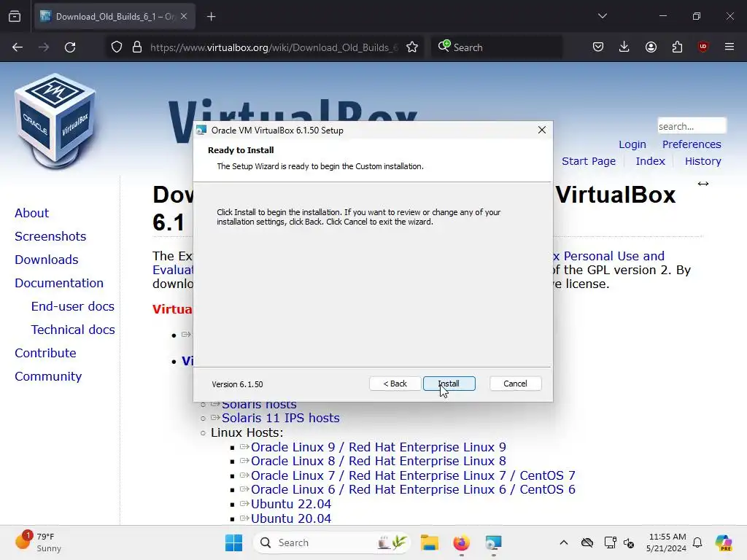Open End-user docs link
Screen dimensions: 747x560
coord(72,306)
